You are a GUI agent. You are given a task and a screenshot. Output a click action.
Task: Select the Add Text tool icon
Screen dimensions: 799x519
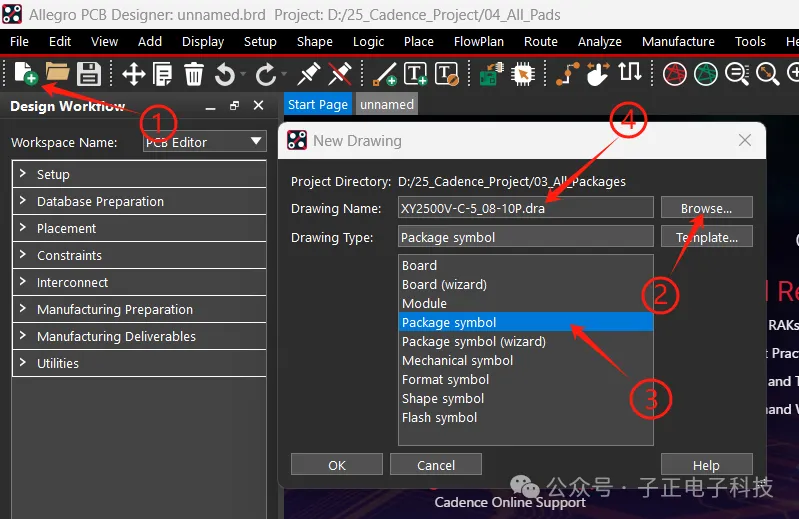point(415,74)
